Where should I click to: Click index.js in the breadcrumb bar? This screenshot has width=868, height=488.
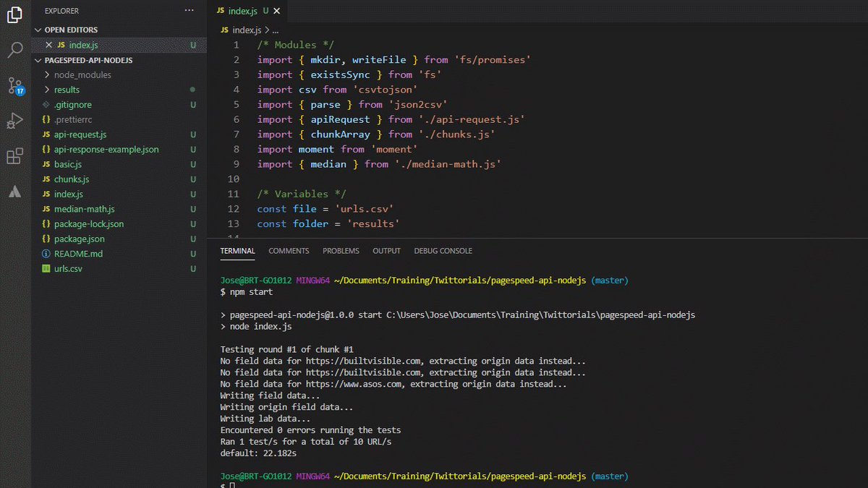coord(246,30)
